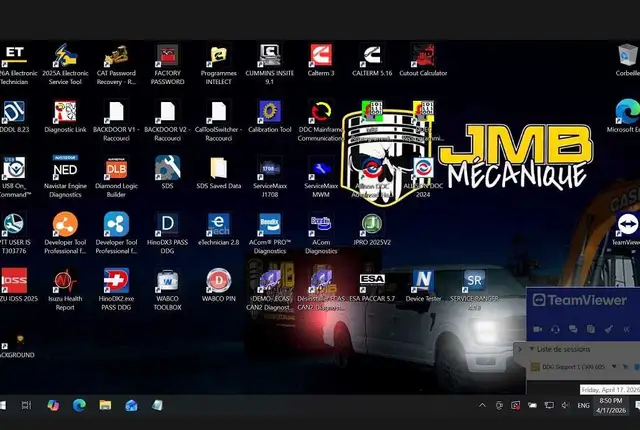Viewport: 640px width, 430px height.
Task: Click the TeamViewer whiteboard pen icon
Action: [x=609, y=329]
